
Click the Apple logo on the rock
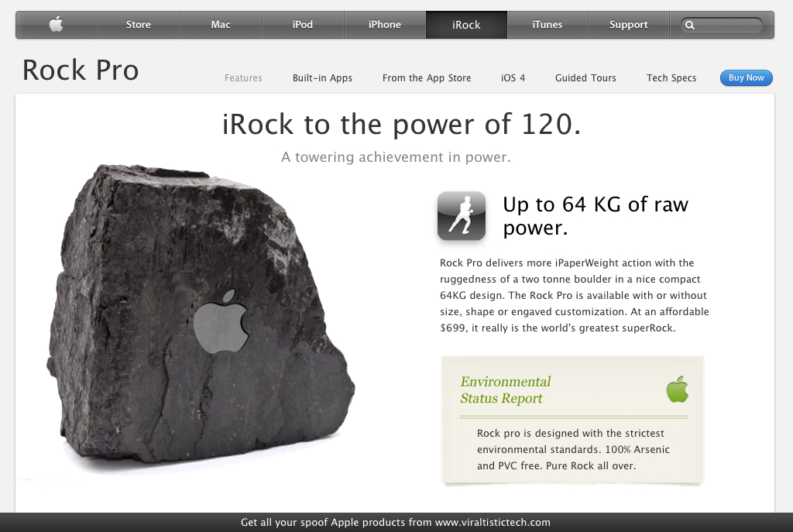[221, 321]
